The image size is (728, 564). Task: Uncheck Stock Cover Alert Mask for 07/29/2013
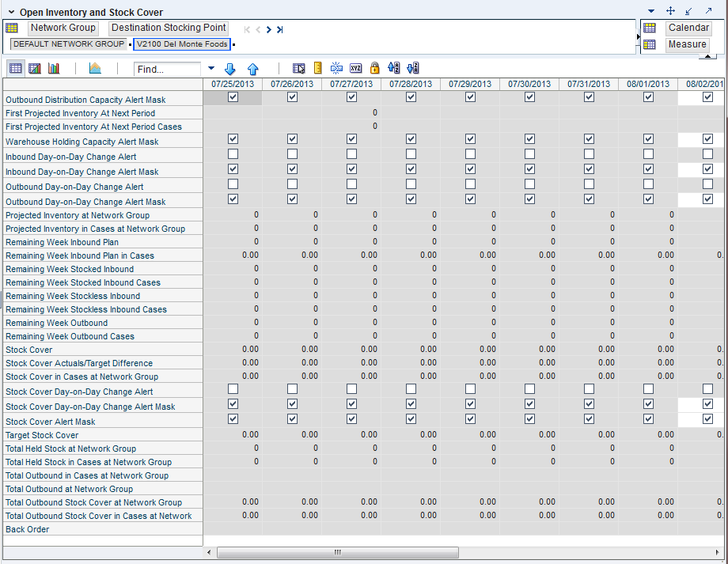pyautogui.click(x=470, y=419)
